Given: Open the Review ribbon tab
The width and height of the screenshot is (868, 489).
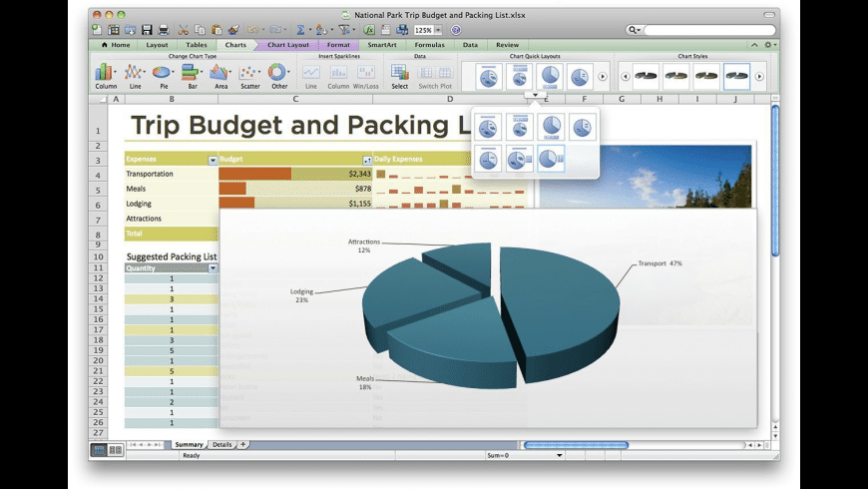Looking at the screenshot, I should click(x=507, y=45).
